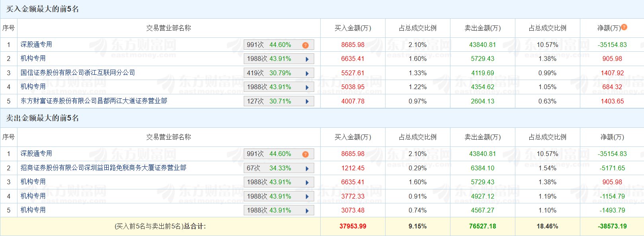Expand arrow next to 419次 30.79%

click(x=307, y=73)
